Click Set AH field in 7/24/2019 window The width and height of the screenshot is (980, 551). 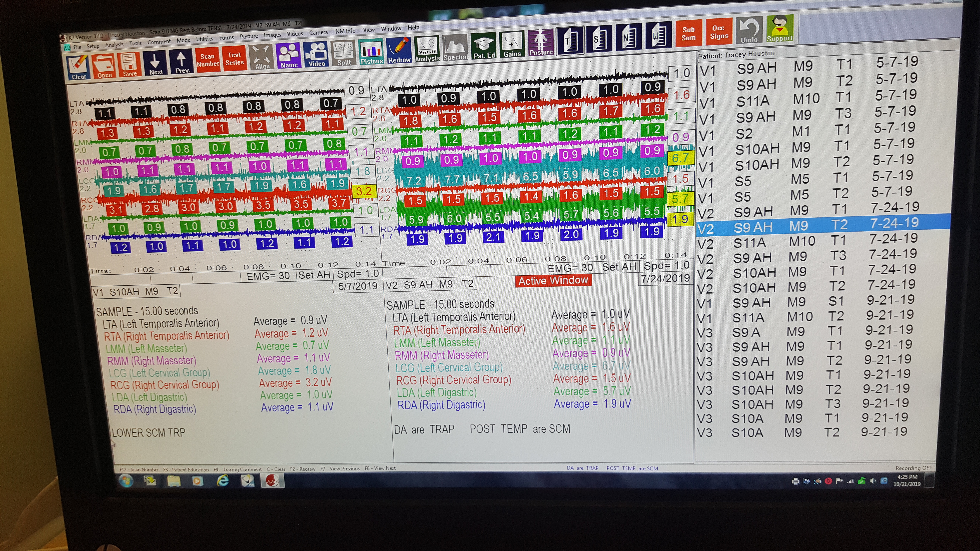[x=619, y=267]
